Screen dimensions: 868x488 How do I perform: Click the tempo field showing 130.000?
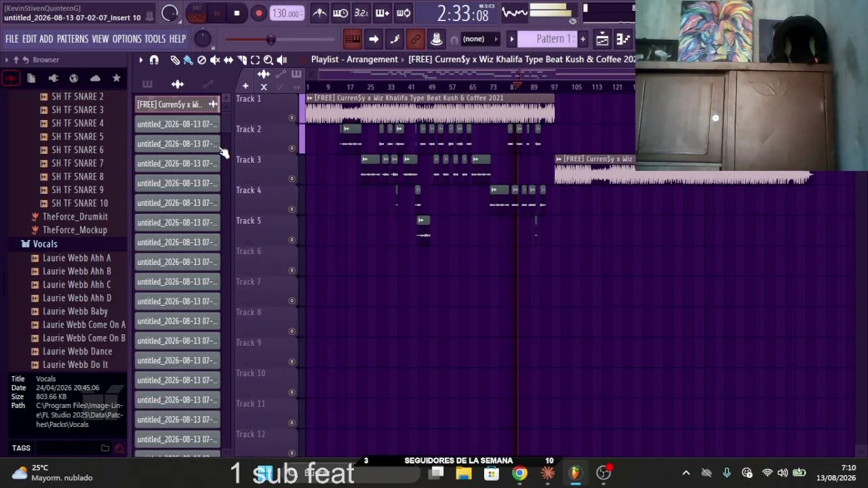tap(286, 13)
